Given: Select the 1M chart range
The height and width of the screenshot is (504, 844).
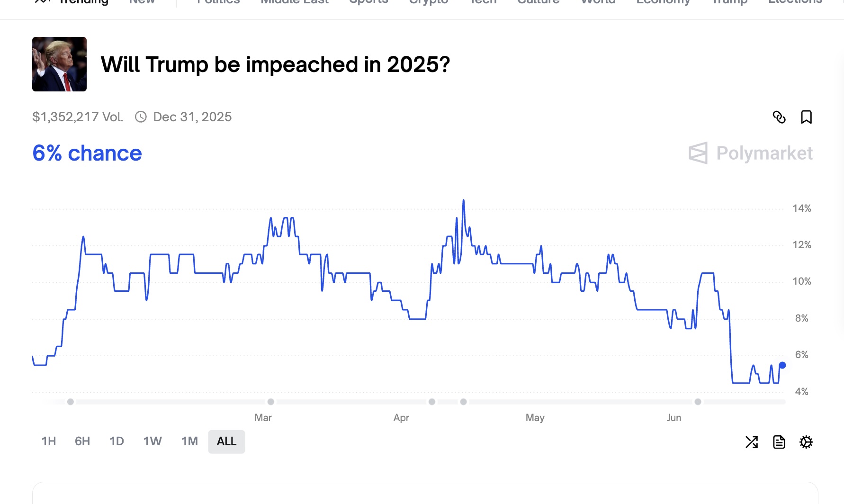Looking at the screenshot, I should (189, 441).
